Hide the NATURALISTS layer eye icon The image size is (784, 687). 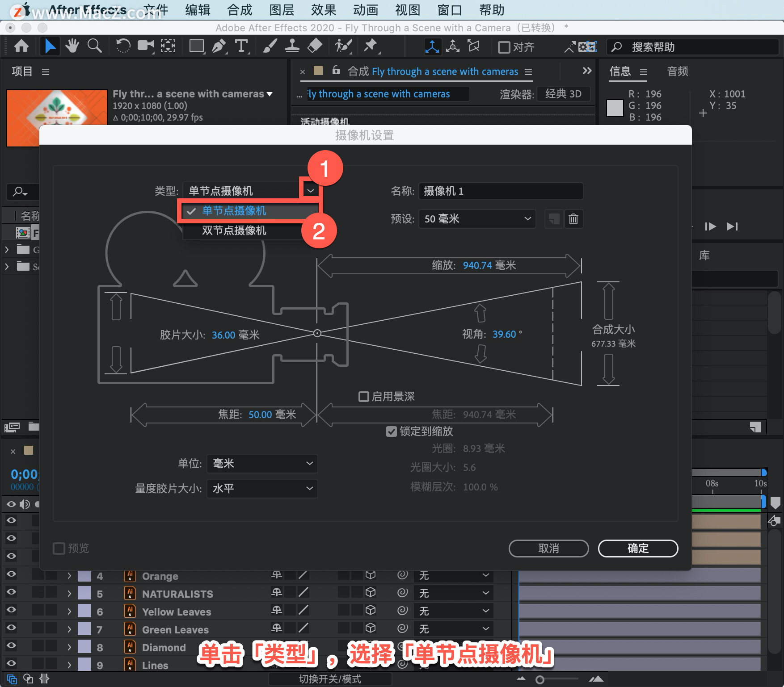click(11, 592)
